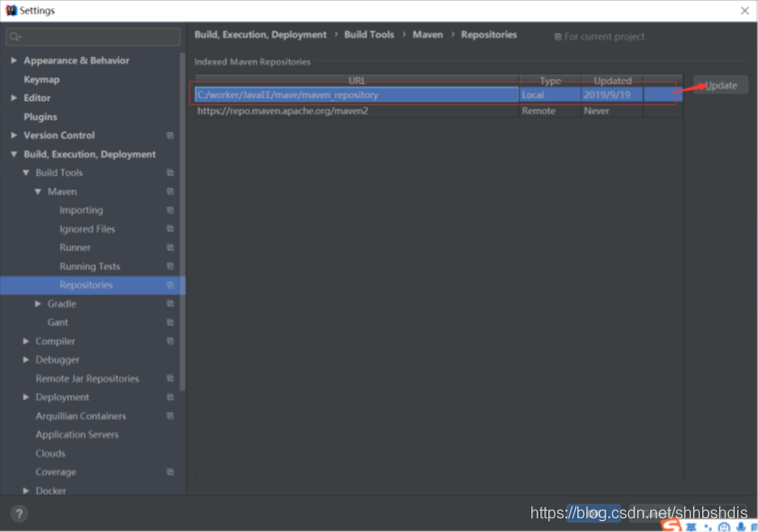Expand Appearance & Behavior section
This screenshot has height=532, width=758.
[x=14, y=61]
